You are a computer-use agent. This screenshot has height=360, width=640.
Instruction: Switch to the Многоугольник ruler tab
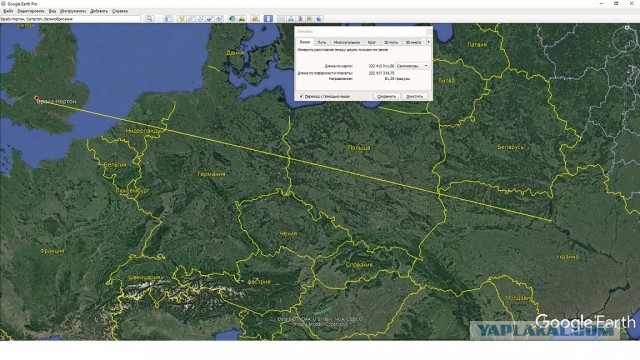click(347, 42)
